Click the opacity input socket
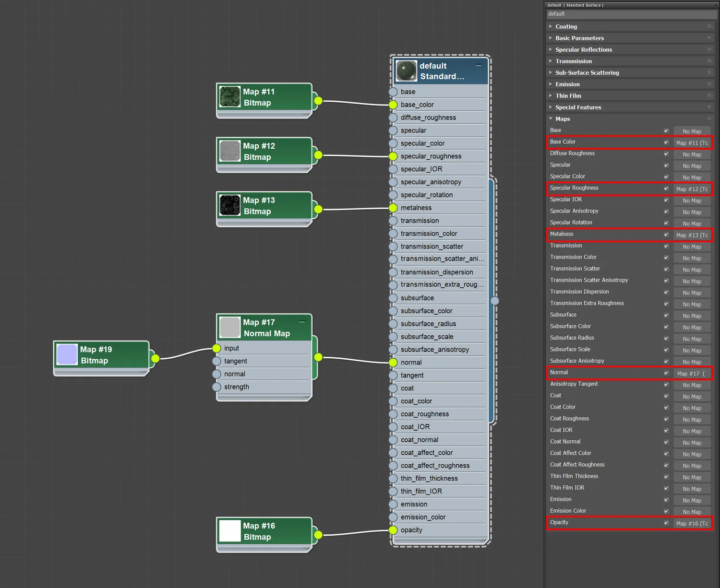The width and height of the screenshot is (720, 588). click(x=393, y=530)
